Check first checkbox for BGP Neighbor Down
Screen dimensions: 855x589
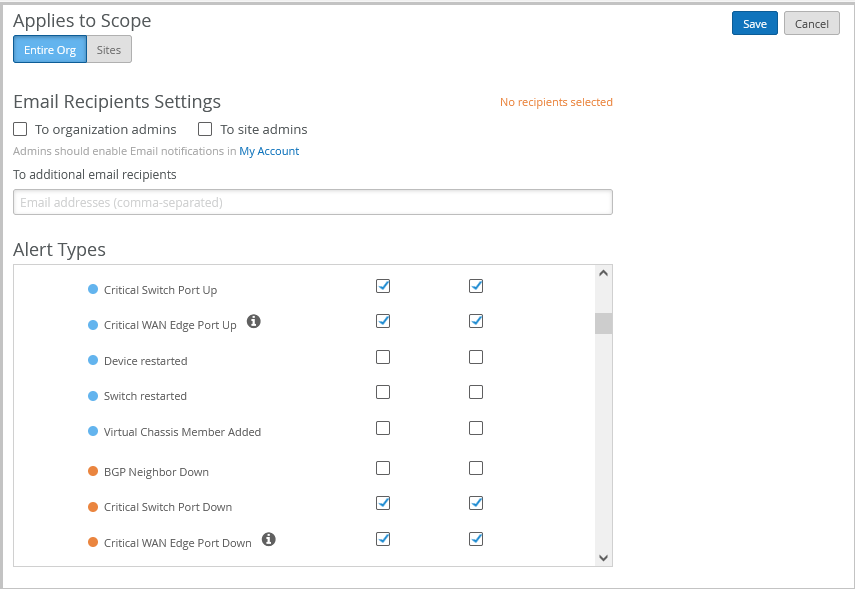point(383,468)
